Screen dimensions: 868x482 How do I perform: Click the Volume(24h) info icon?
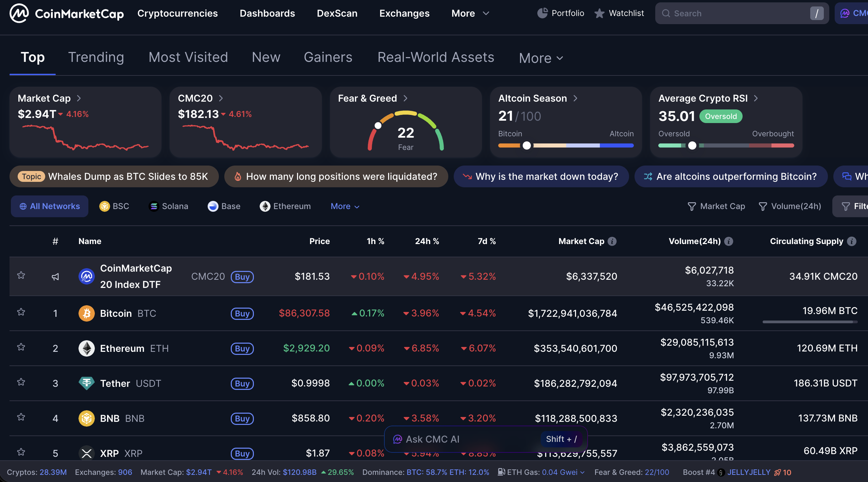click(x=728, y=241)
